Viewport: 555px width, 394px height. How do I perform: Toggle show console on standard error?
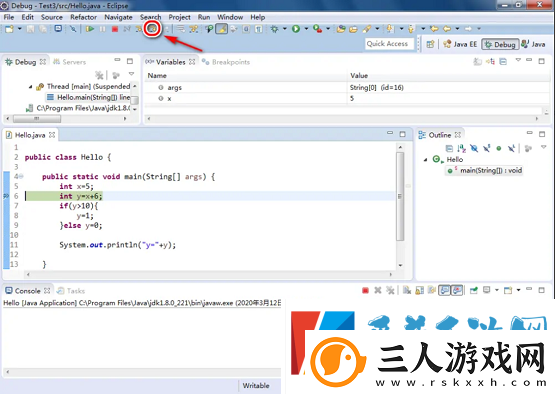coord(457,291)
